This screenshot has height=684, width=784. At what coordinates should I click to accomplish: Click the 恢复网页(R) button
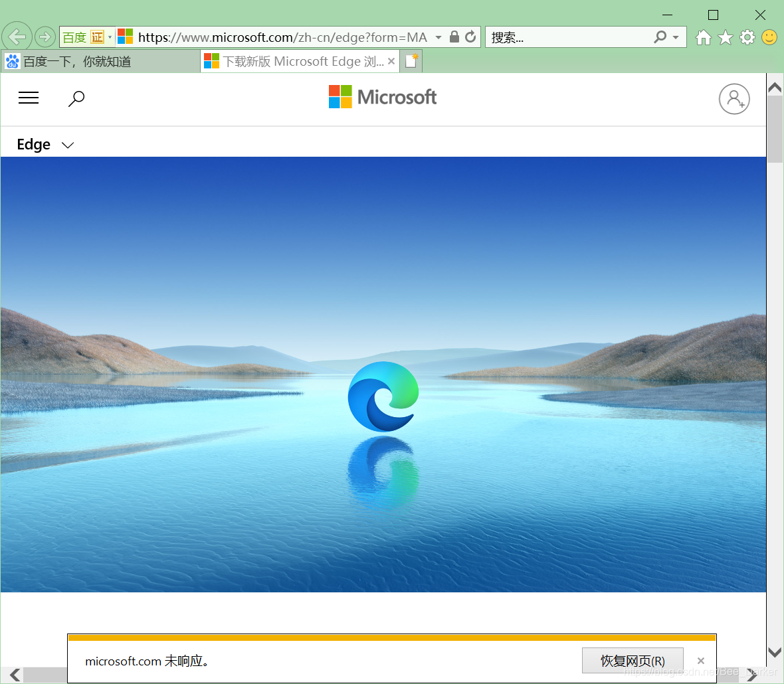pos(633,661)
